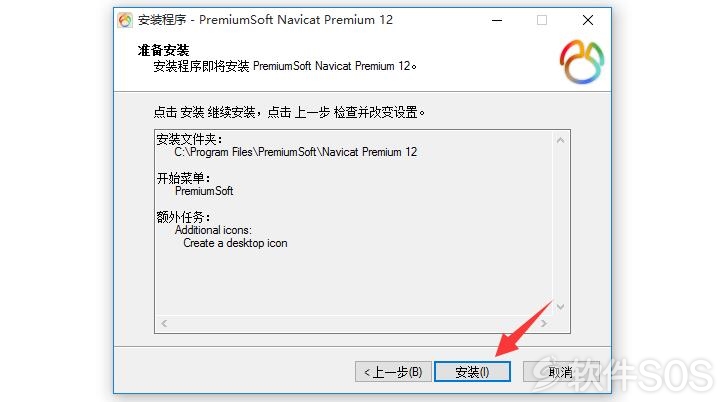Viewport: 726px width, 402px height.
Task: Click the Navicat icon in the title bar
Action: [125, 20]
